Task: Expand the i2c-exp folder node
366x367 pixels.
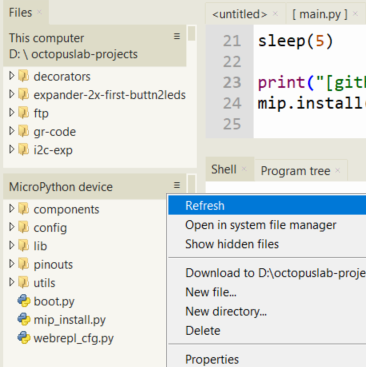Action: point(11,149)
